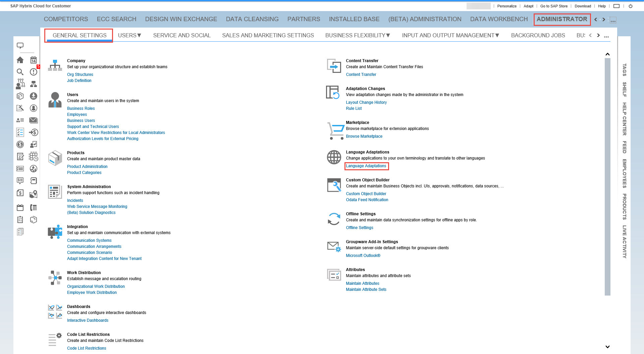The image size is (644, 354).
Task: Click the magnifier search icon in sidebar
Action: [x=20, y=72]
